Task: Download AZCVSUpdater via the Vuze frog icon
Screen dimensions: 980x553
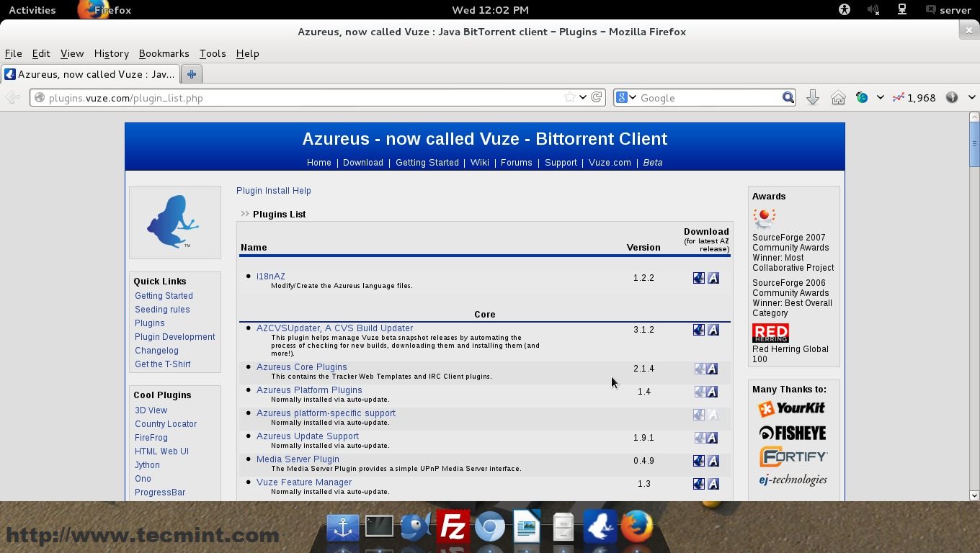Action: [x=699, y=330]
